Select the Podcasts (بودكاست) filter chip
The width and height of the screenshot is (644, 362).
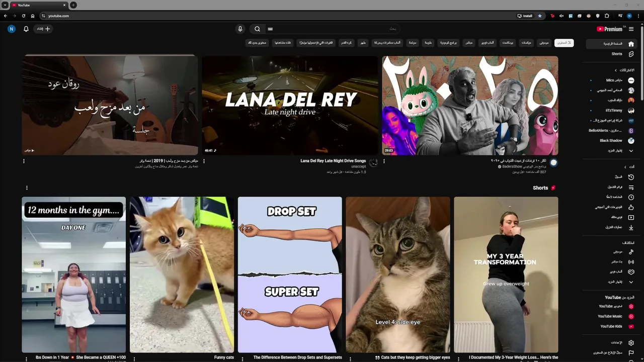coord(508,43)
